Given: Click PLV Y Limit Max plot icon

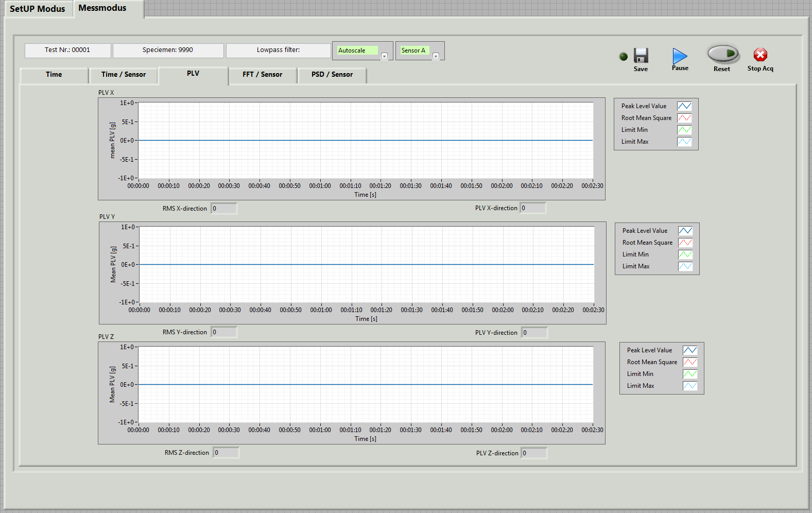Looking at the screenshot, I should pyautogui.click(x=685, y=266).
